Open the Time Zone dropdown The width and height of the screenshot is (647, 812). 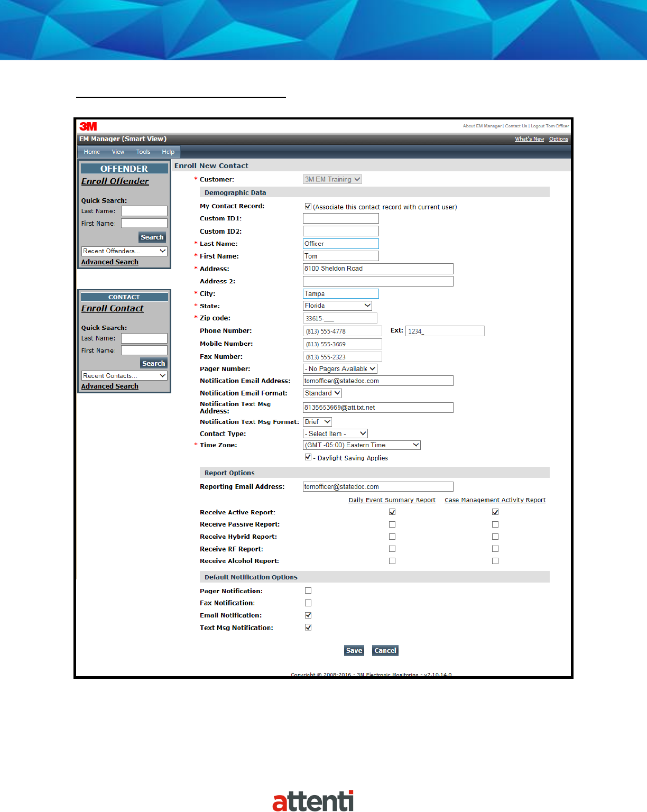click(362, 445)
